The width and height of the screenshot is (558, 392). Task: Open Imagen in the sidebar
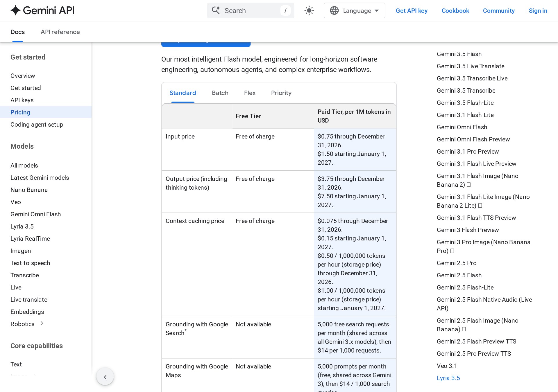tap(21, 251)
